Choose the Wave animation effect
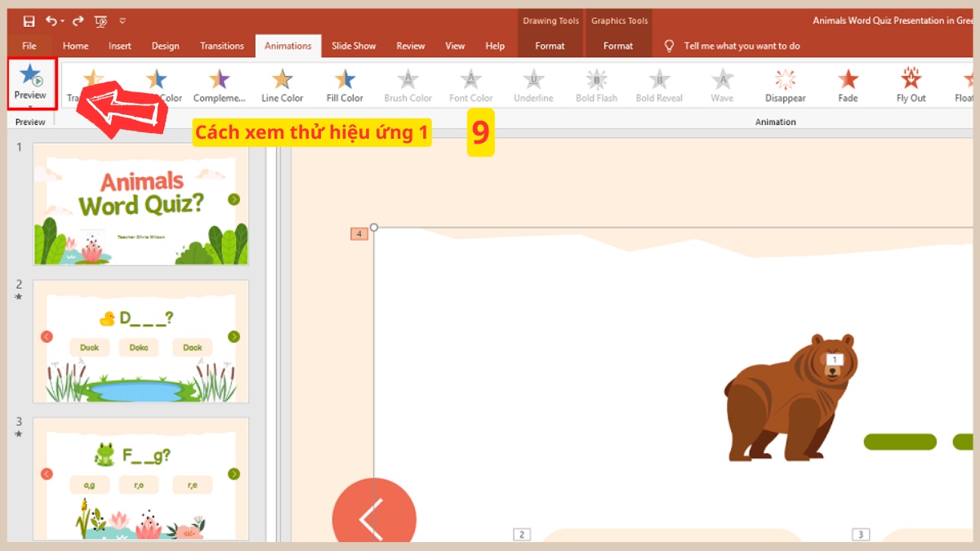This screenshot has height=551, width=980. pyautogui.click(x=722, y=84)
